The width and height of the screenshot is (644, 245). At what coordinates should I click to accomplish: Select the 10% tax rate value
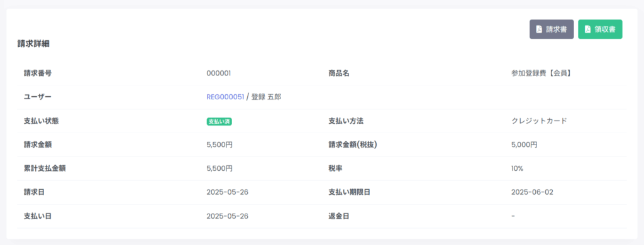click(x=518, y=168)
